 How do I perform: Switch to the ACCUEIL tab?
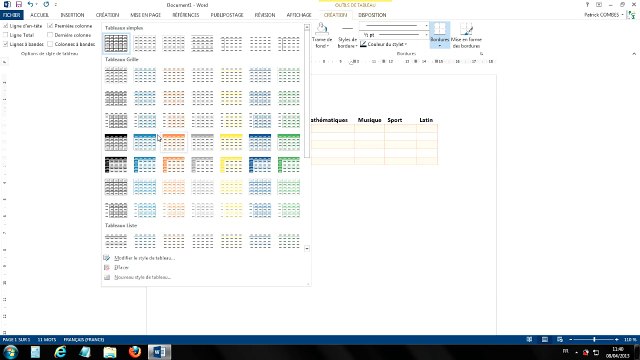pos(40,15)
